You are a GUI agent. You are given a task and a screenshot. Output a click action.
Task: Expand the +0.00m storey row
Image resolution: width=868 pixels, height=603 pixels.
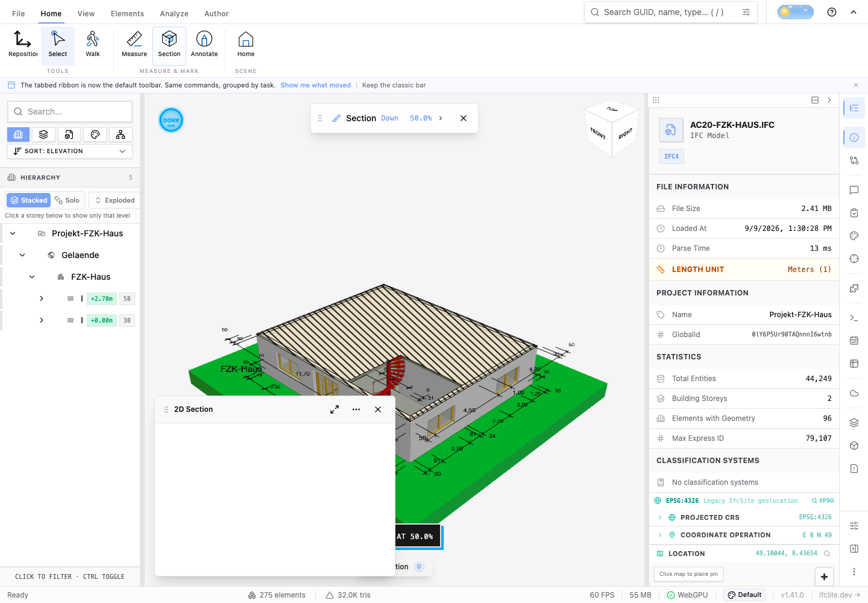coord(42,320)
